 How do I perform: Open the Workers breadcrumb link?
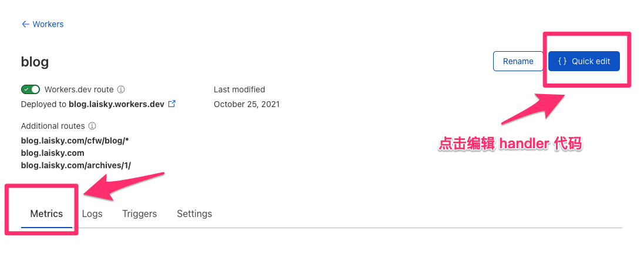pos(48,24)
